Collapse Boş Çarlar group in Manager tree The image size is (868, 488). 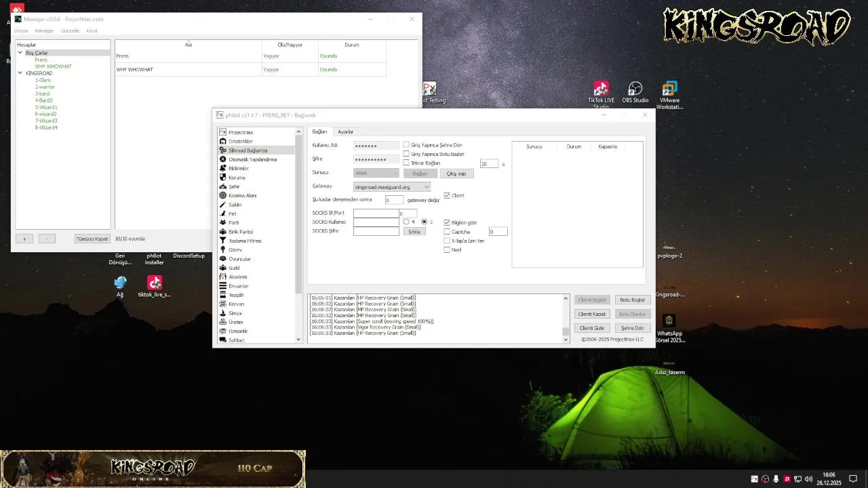(20, 53)
